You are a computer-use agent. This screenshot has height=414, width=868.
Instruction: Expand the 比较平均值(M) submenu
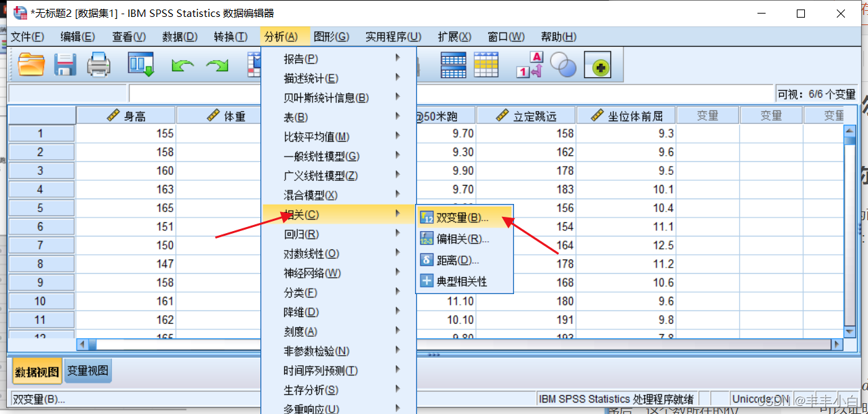[x=338, y=137]
